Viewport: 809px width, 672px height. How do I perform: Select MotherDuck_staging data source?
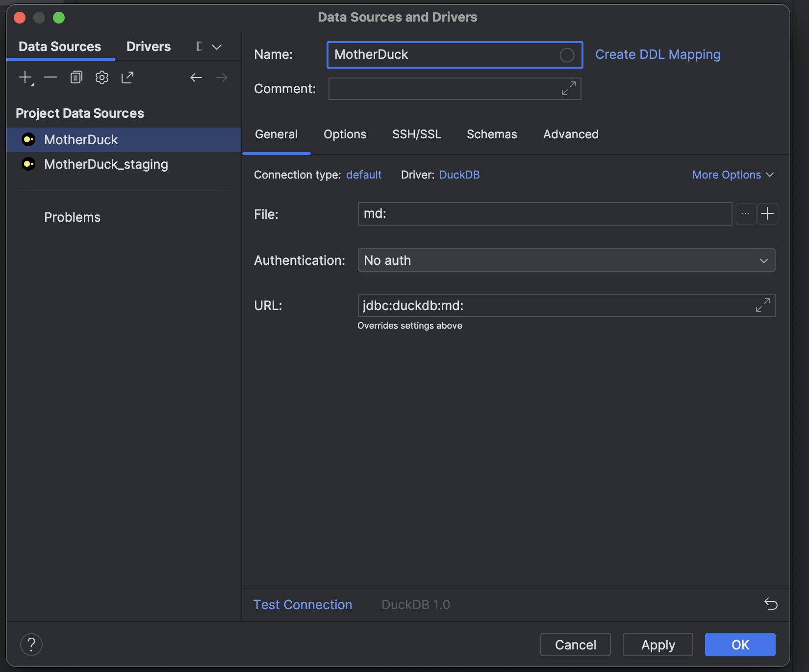tap(124, 164)
